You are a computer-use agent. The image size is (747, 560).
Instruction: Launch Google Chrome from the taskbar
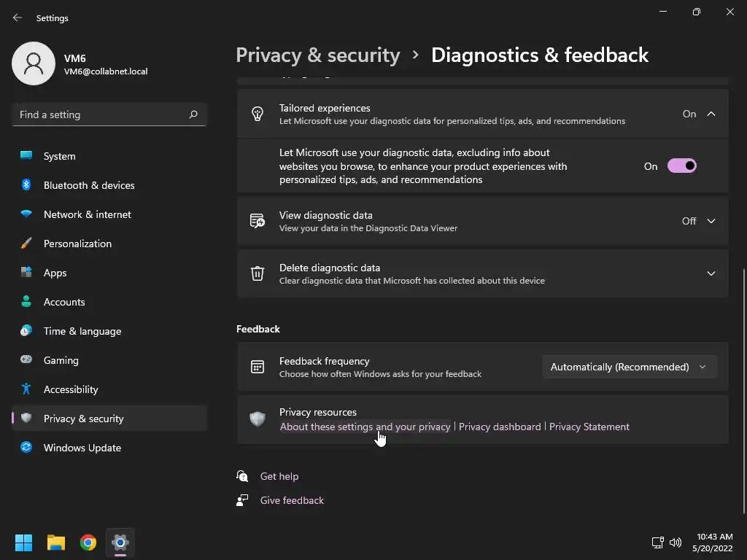pyautogui.click(x=88, y=542)
